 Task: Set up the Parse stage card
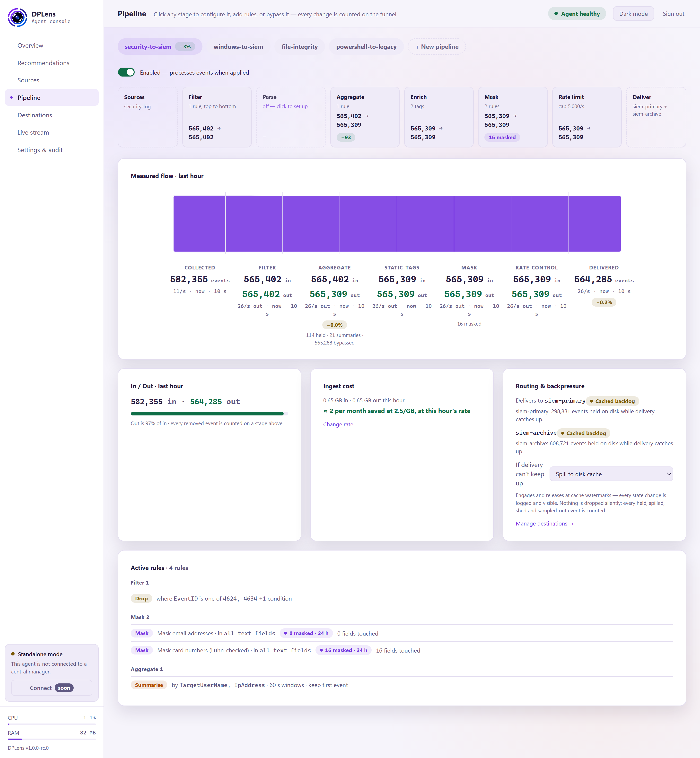pyautogui.click(x=291, y=117)
